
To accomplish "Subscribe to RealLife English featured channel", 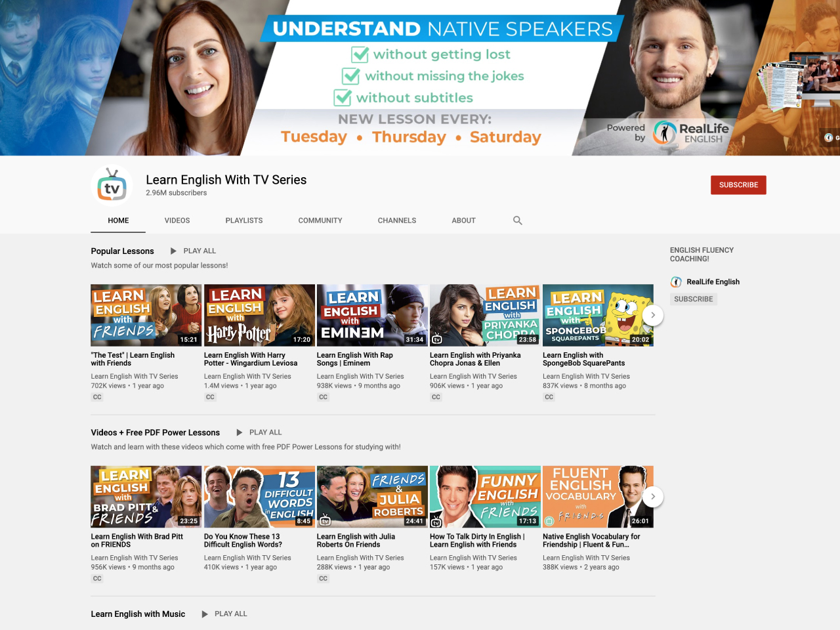I will point(694,299).
